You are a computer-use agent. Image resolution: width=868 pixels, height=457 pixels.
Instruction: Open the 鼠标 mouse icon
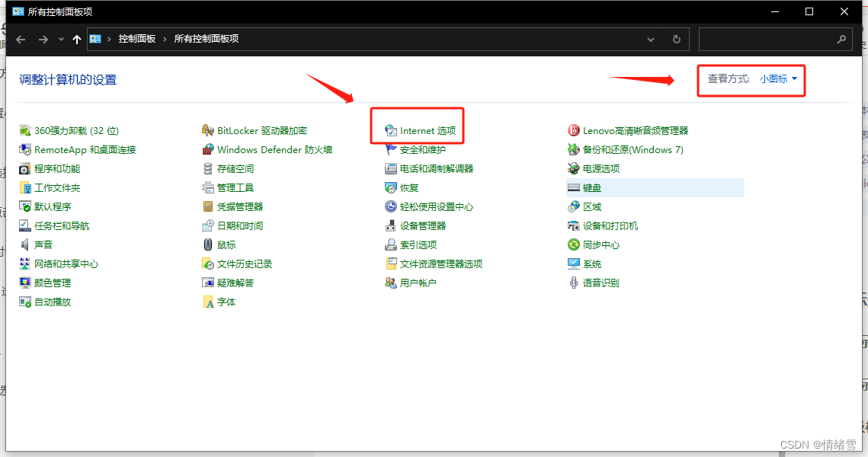coord(208,244)
